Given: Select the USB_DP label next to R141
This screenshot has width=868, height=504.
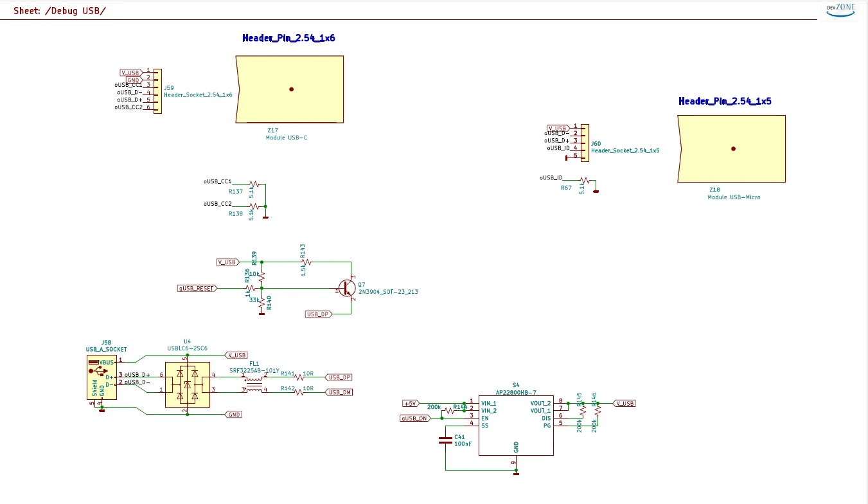Looking at the screenshot, I should (x=340, y=377).
